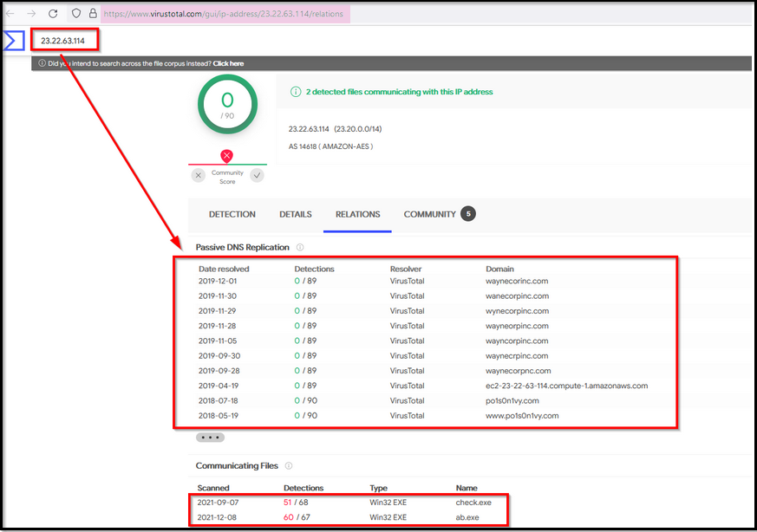Image resolution: width=757 pixels, height=532 pixels.
Task: Click the AS 14618 (AMAZON-AES) text
Action: [x=330, y=146]
